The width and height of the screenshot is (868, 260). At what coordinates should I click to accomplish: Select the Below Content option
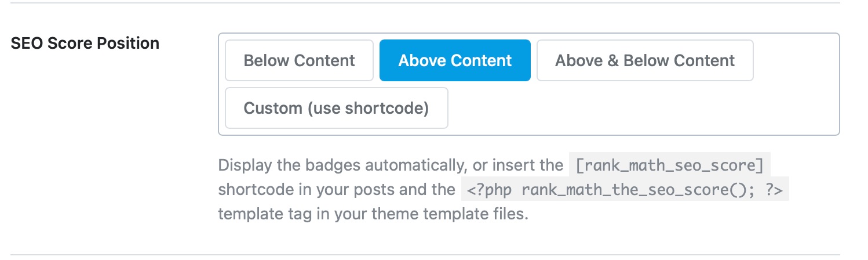click(x=299, y=60)
